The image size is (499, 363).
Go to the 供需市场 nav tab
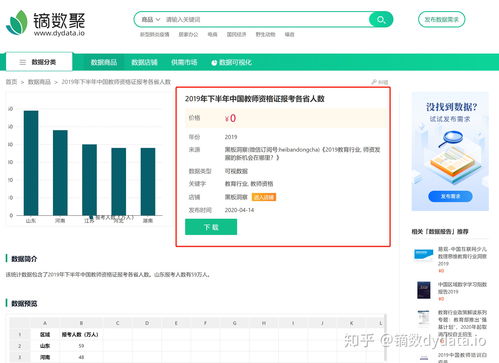[184, 62]
